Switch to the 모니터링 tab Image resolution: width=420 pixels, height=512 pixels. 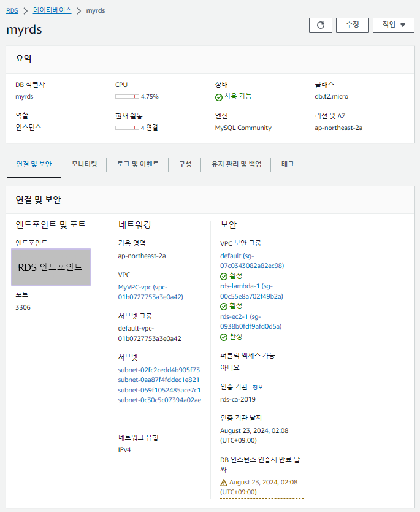(x=84, y=164)
